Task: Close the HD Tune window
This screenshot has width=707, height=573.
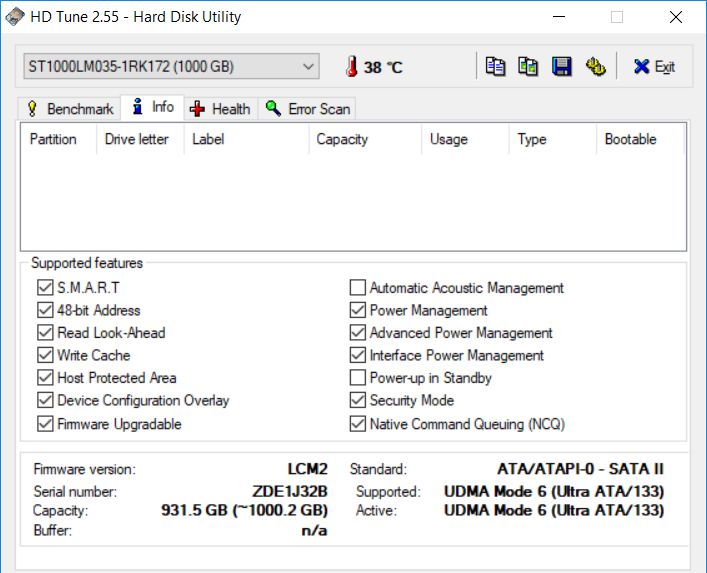Action: pyautogui.click(x=676, y=17)
